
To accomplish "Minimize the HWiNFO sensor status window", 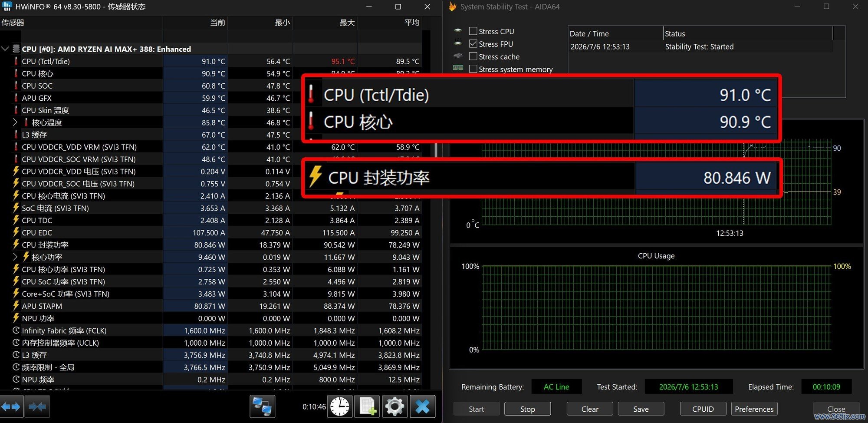I will coord(369,7).
